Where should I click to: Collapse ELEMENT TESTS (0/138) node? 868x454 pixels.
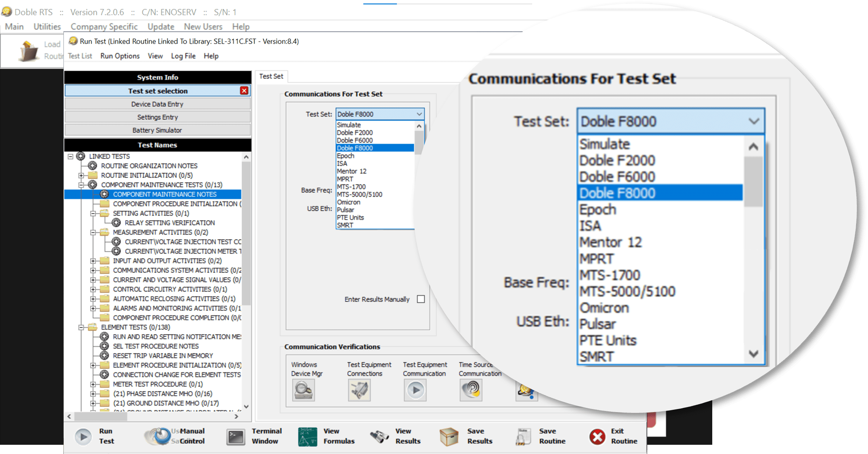(x=81, y=328)
